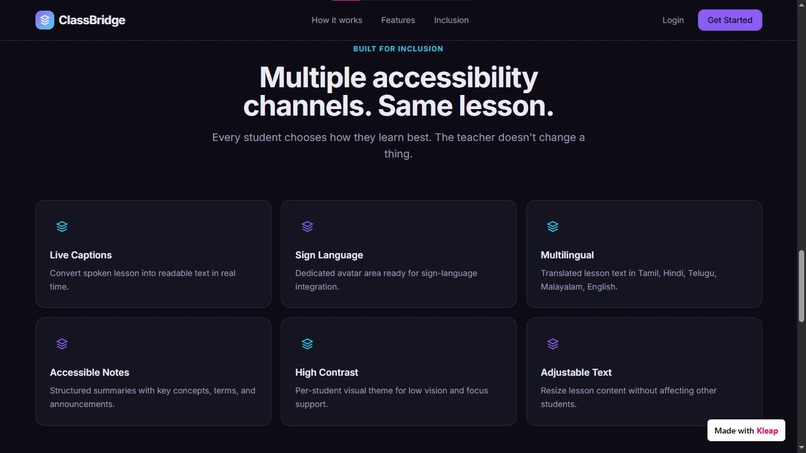Screen dimensions: 806x453
Task: Click the Sign Language card icon
Action: pyautogui.click(x=307, y=226)
